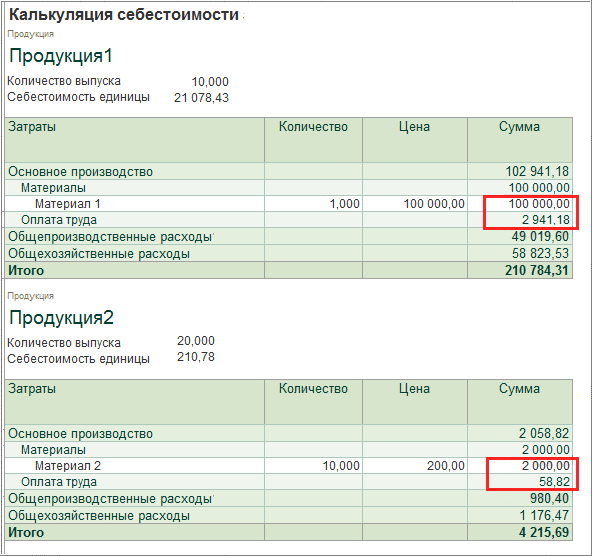
Task: Click the Себестоимость единицы value 21 078,43
Action: pos(201,98)
